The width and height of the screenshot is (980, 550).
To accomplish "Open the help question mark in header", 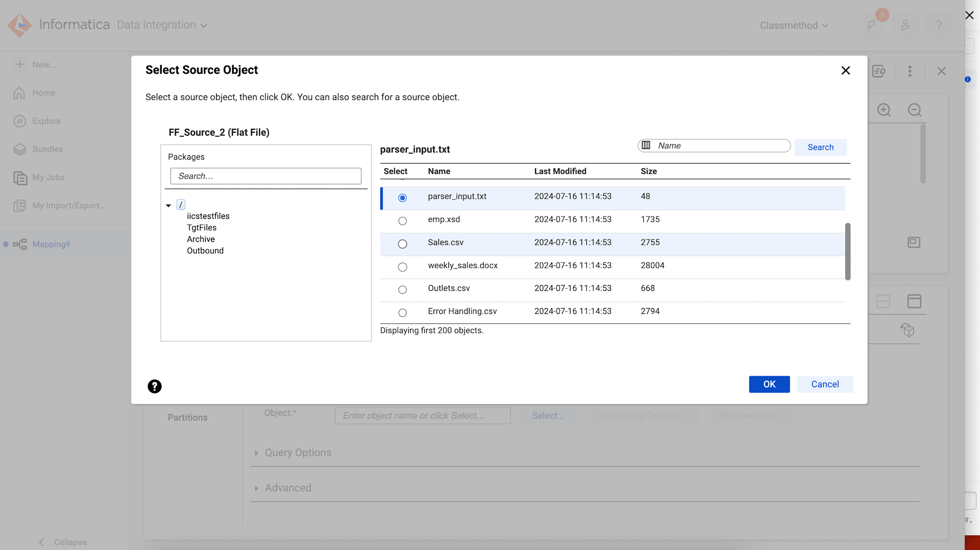I will click(x=939, y=25).
